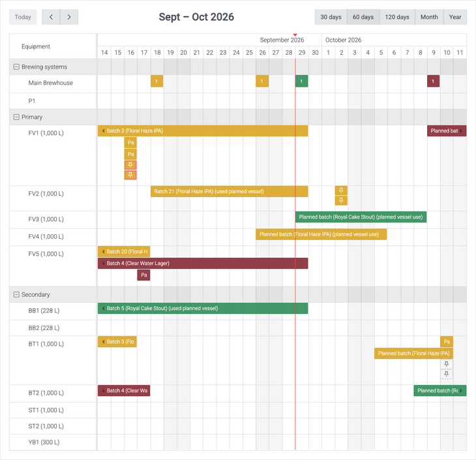Select the FV1 (1,000 L) row label
This screenshot has width=476, height=460.
46,133
